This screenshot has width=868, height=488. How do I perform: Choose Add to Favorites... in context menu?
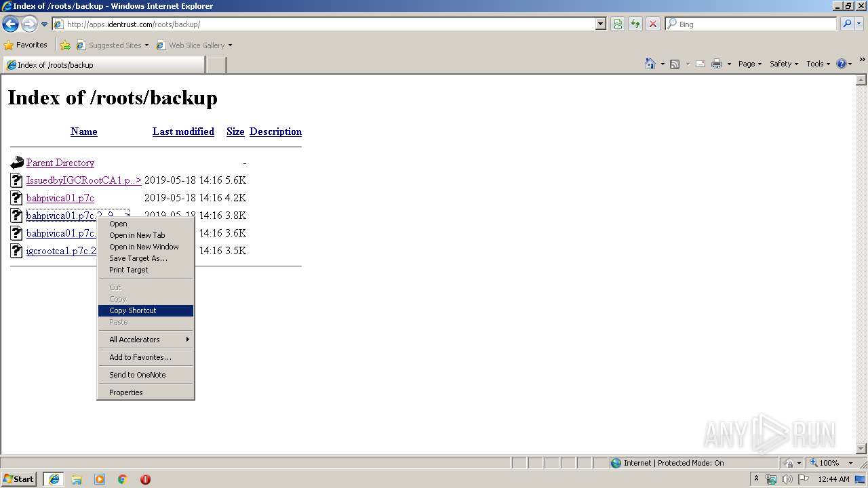(x=146, y=357)
